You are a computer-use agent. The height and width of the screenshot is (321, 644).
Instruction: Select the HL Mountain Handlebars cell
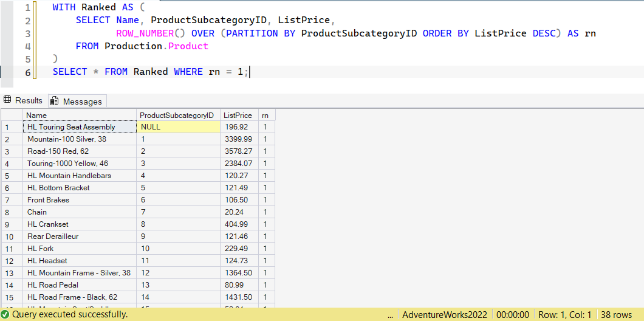pos(80,176)
